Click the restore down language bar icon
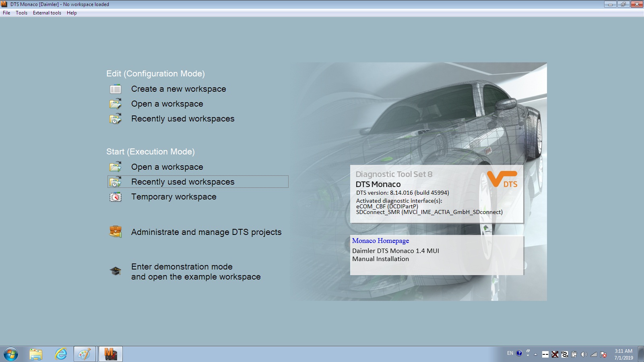This screenshot has height=362, width=644. (528, 351)
